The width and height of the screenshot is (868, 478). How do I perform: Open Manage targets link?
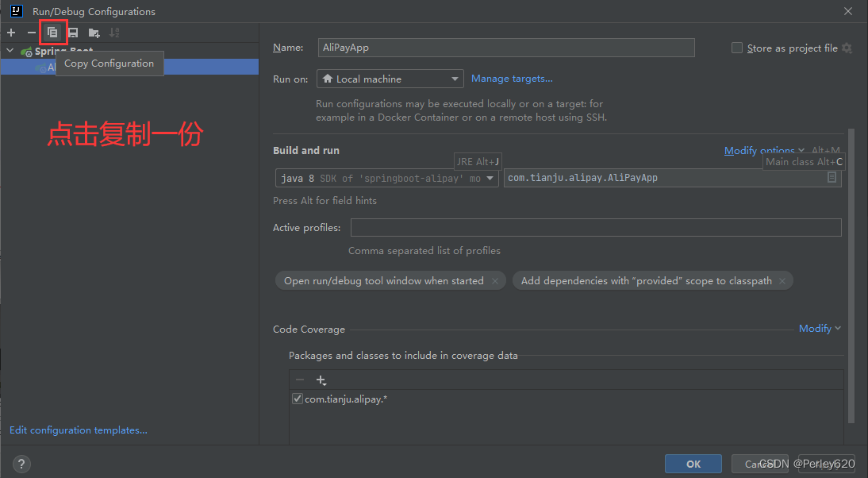[x=512, y=79]
